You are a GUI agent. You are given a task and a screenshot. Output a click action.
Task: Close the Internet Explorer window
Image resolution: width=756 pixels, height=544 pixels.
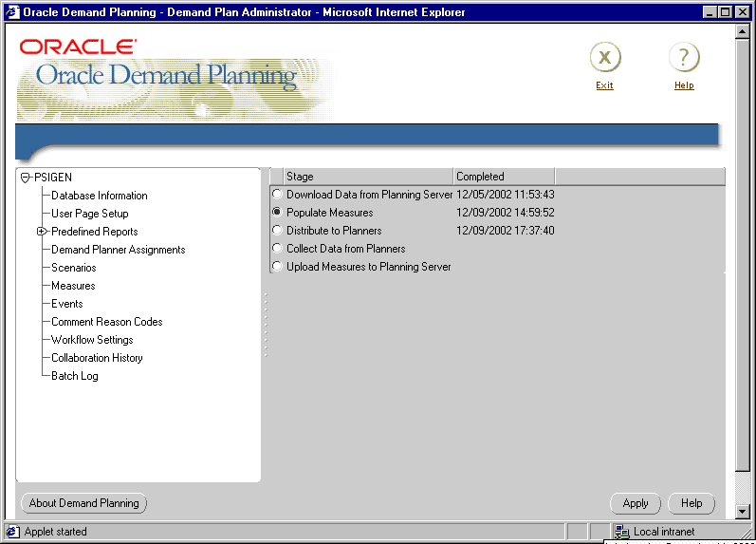tap(743, 12)
